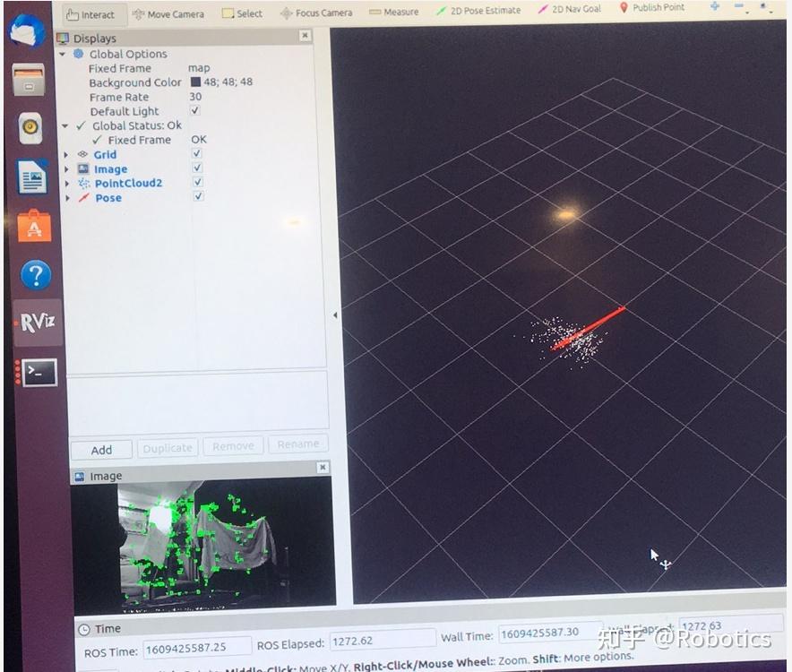This screenshot has height=672, width=792.
Task: Click the Duplicate button
Action: pyautogui.click(x=168, y=448)
